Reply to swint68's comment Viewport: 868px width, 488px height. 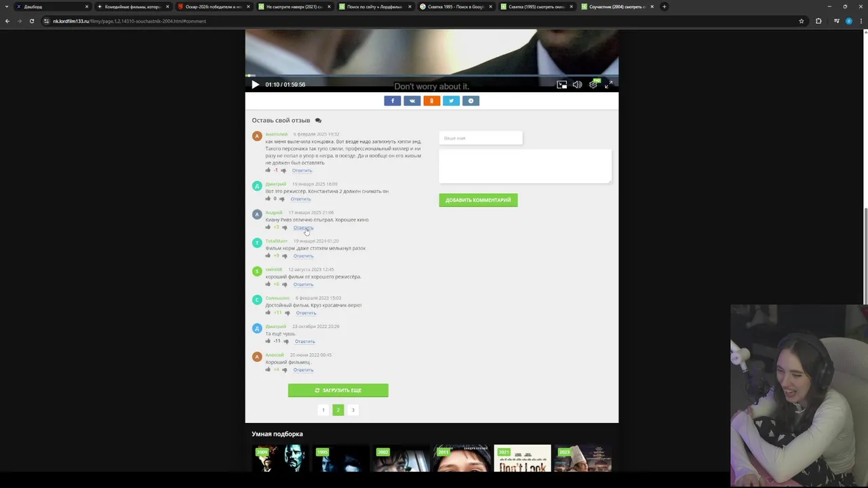pos(303,285)
